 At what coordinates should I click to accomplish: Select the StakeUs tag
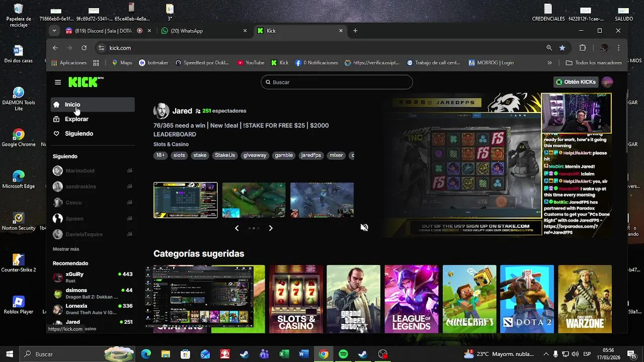coord(225,155)
